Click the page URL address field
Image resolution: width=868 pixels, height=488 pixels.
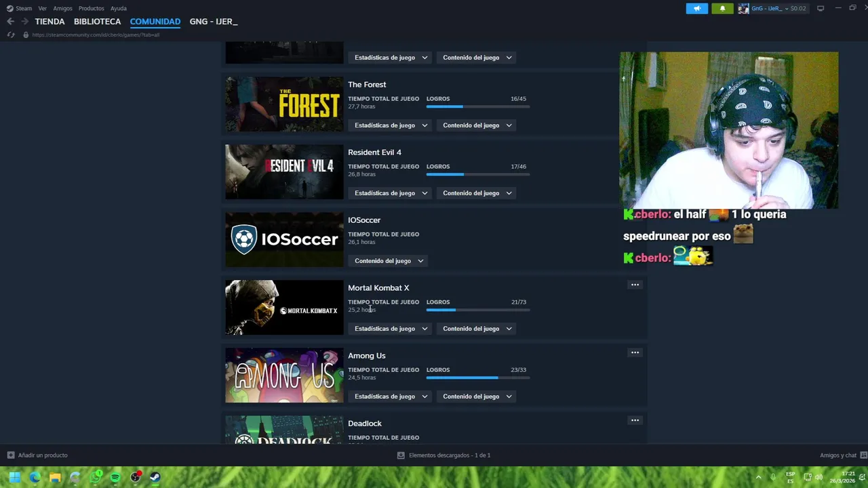96,35
